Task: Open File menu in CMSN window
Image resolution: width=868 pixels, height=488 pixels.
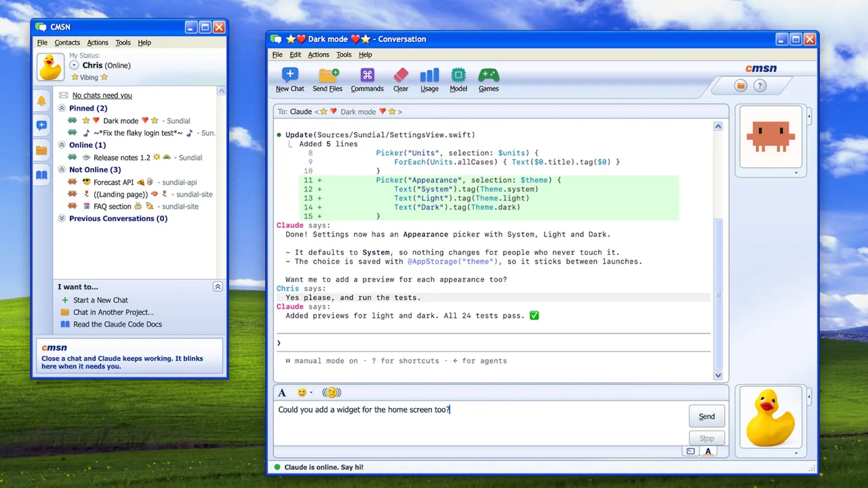Action: tap(42, 42)
